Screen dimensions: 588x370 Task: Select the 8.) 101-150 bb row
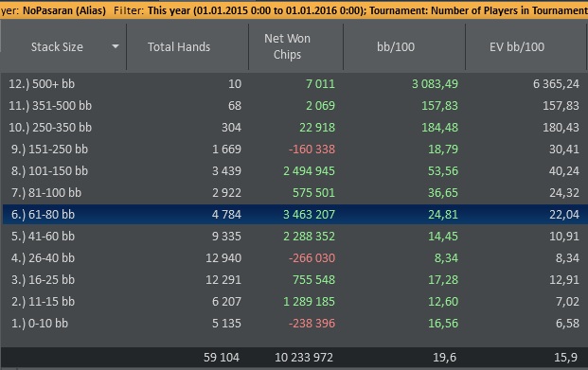click(295, 170)
